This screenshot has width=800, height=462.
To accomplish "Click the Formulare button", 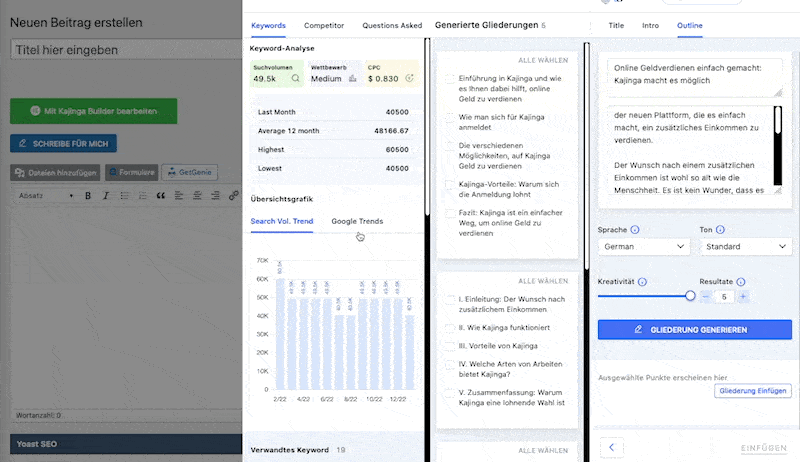I will (132, 173).
